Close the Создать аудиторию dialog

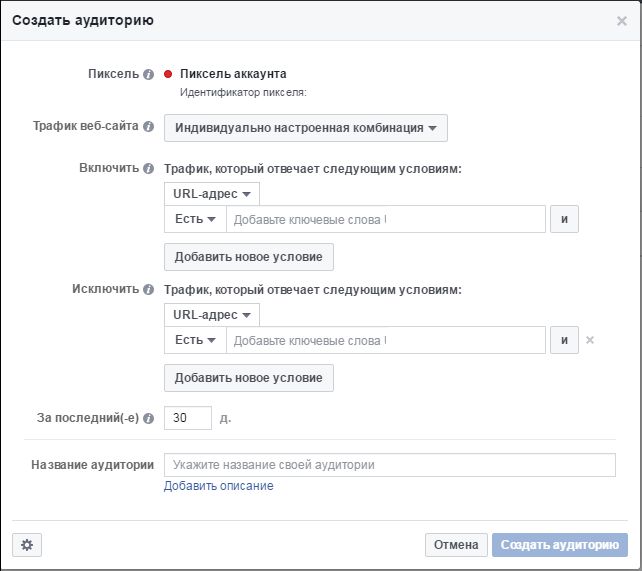[x=622, y=21]
